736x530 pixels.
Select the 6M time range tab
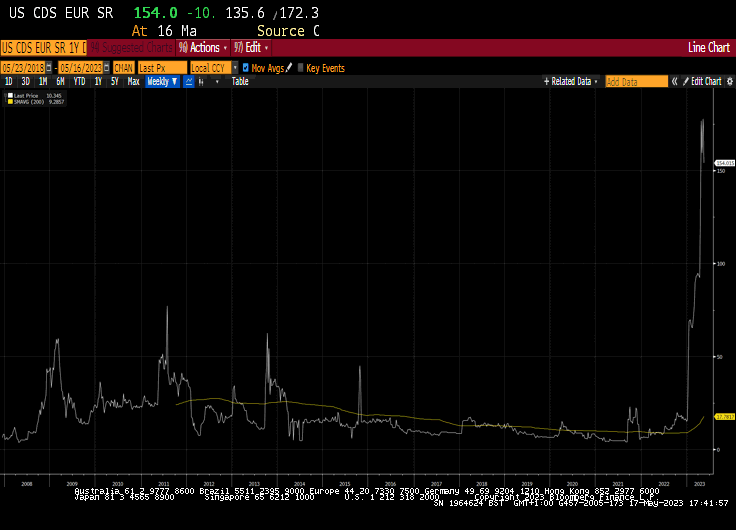pos(60,82)
